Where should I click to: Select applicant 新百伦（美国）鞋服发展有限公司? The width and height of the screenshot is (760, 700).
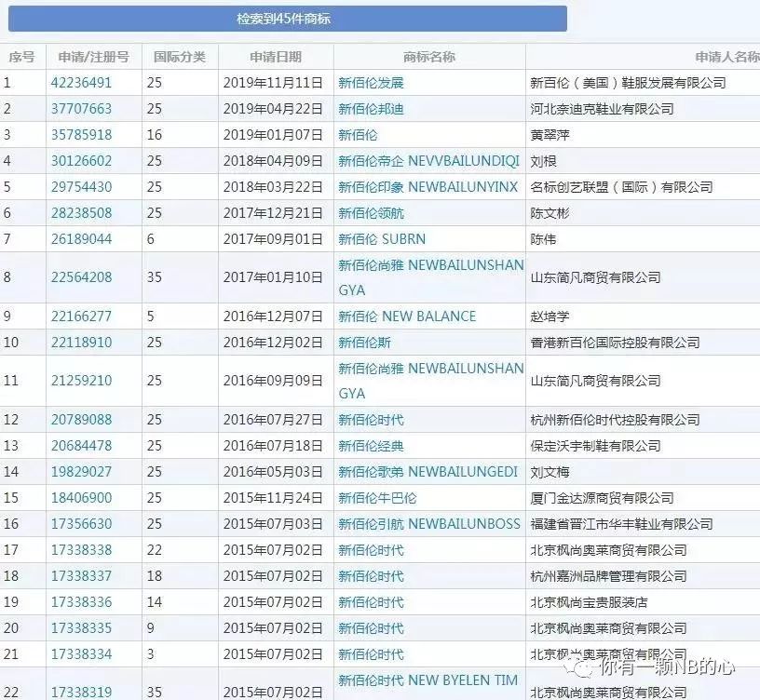coord(628,83)
